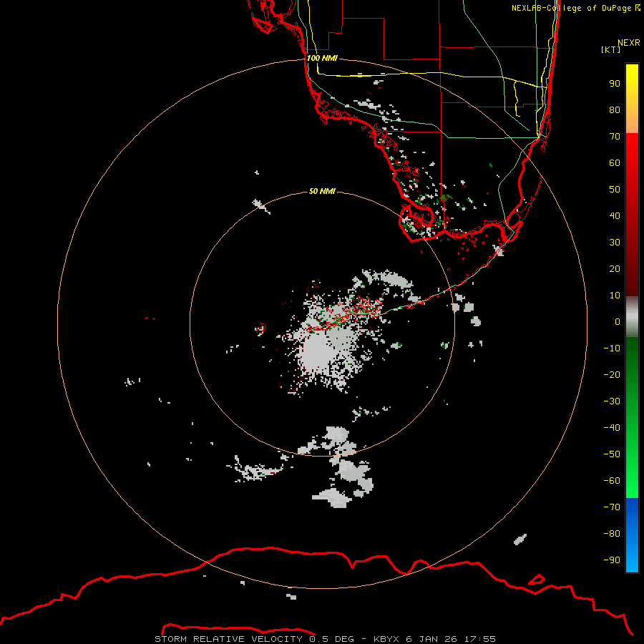Click the 90 value on the velocity scale
Screen dimensions: 644x644
[615, 84]
